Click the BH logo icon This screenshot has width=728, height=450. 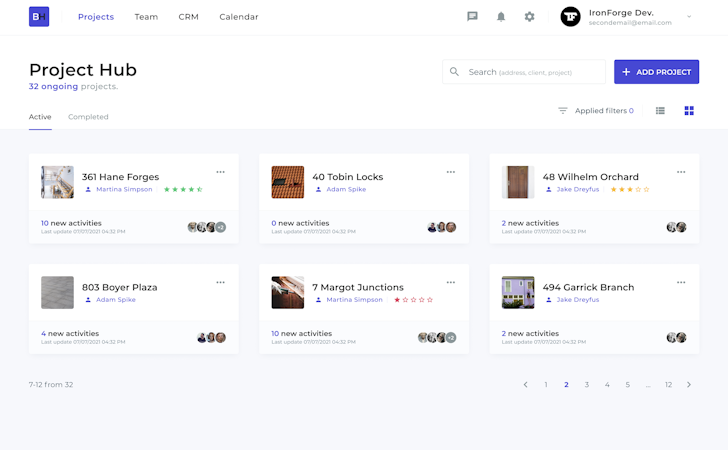click(x=39, y=17)
